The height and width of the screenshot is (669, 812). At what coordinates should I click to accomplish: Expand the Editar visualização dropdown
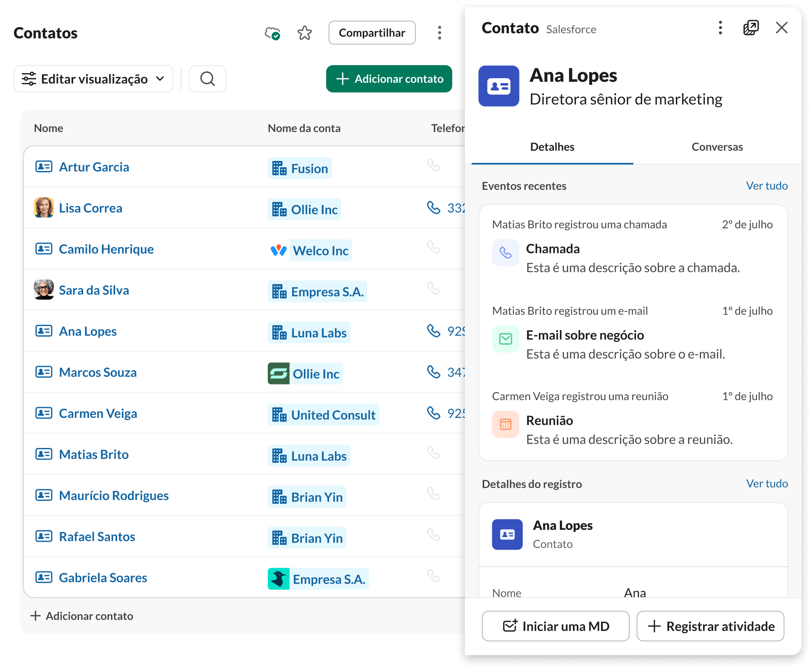pos(94,79)
